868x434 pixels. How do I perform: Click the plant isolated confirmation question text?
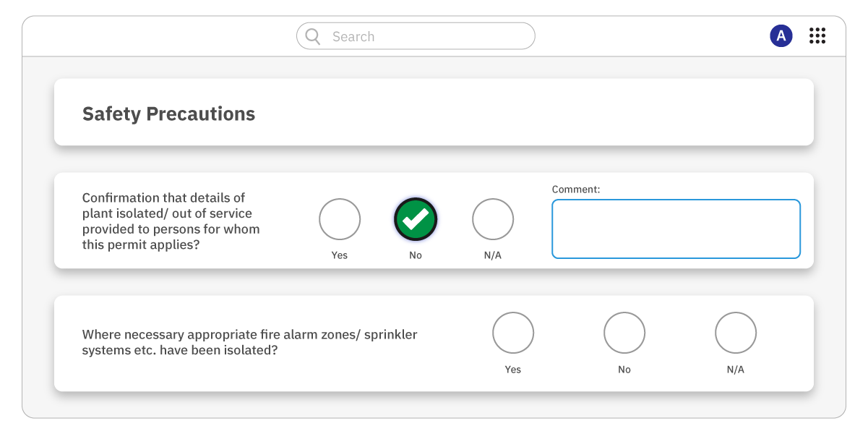[171, 221]
